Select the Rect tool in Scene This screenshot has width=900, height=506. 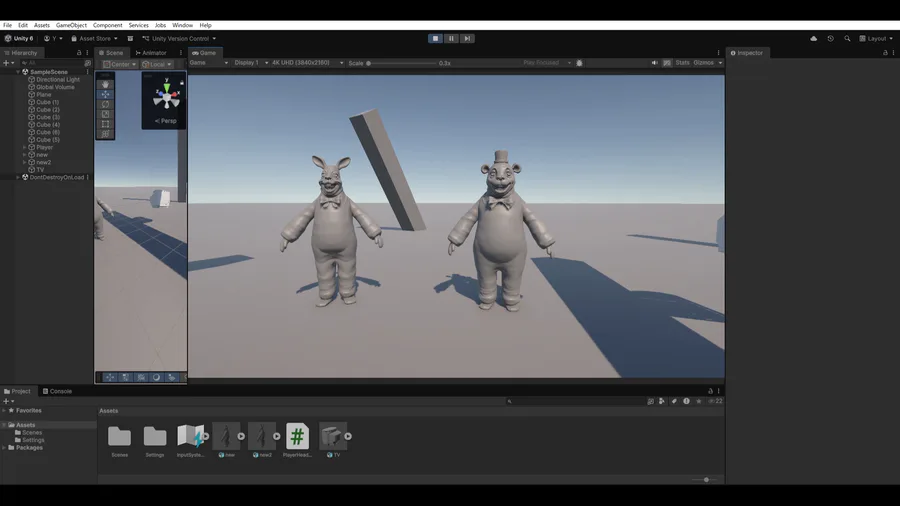click(105, 124)
